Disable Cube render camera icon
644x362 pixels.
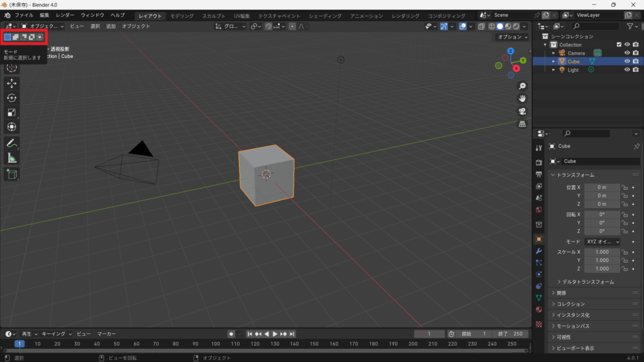(636, 61)
